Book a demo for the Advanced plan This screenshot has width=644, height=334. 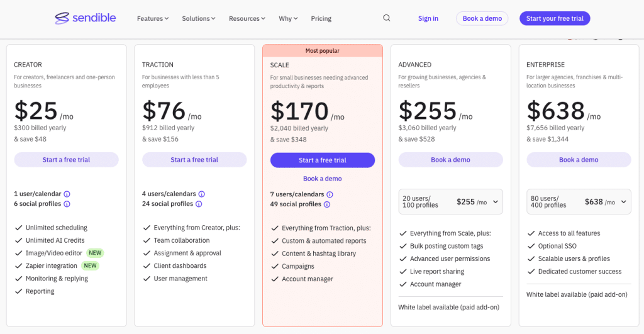click(450, 160)
